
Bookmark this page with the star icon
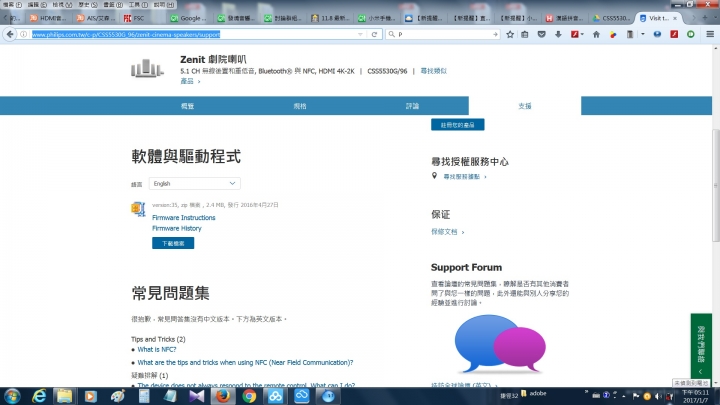(x=510, y=34)
